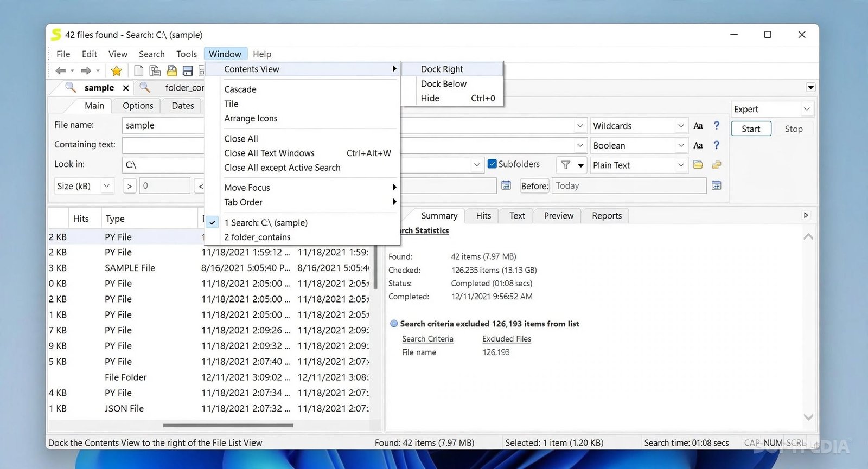This screenshot has height=469, width=868.
Task: Expand the Expert mode dropdown
Action: [x=807, y=109]
